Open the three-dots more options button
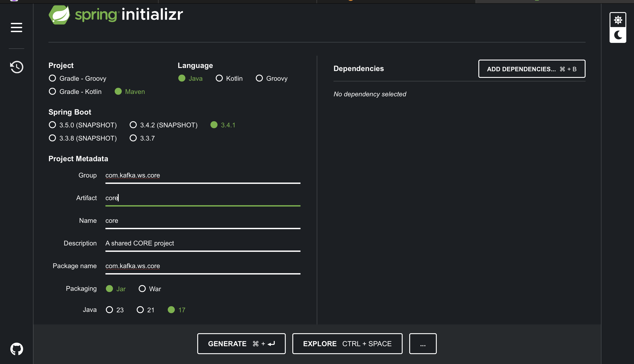Screen dimensions: 634x364 (423, 344)
